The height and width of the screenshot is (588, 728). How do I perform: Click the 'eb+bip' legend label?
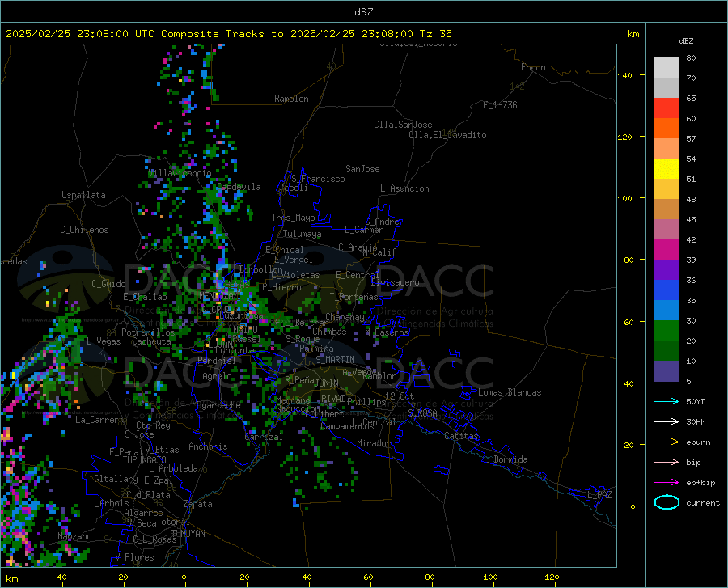[700, 483]
